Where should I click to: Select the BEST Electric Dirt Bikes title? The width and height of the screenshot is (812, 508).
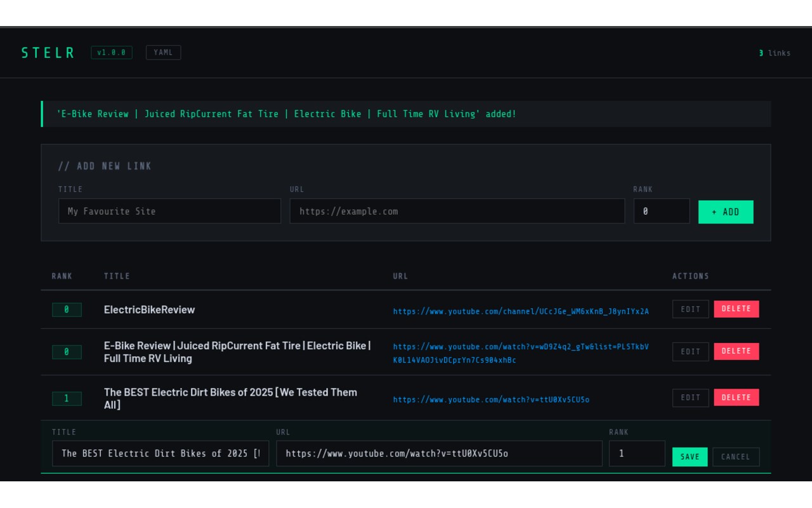click(231, 398)
